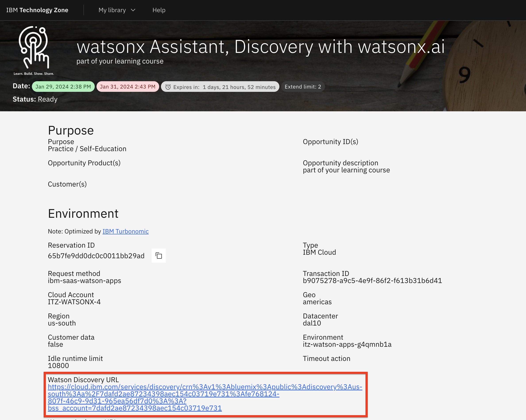Click the environment name itz-watson-apps-g4qmnb1a
This screenshot has height=420, width=526.
point(347,344)
